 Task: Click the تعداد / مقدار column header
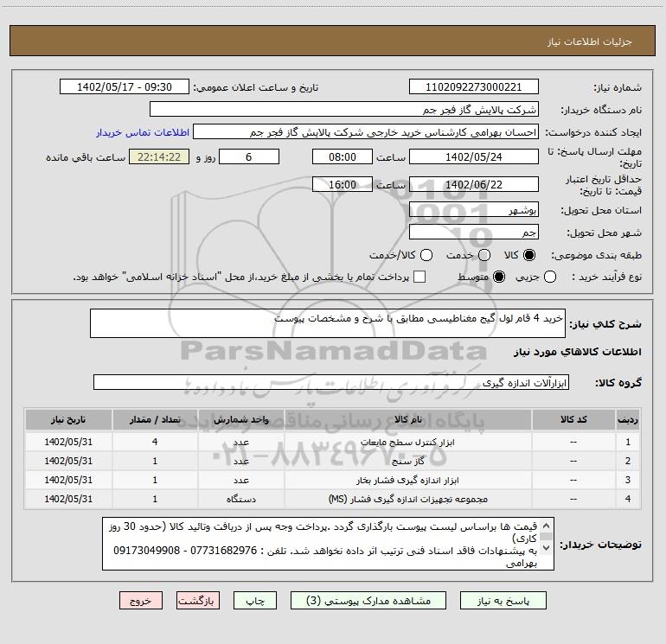tap(155, 420)
